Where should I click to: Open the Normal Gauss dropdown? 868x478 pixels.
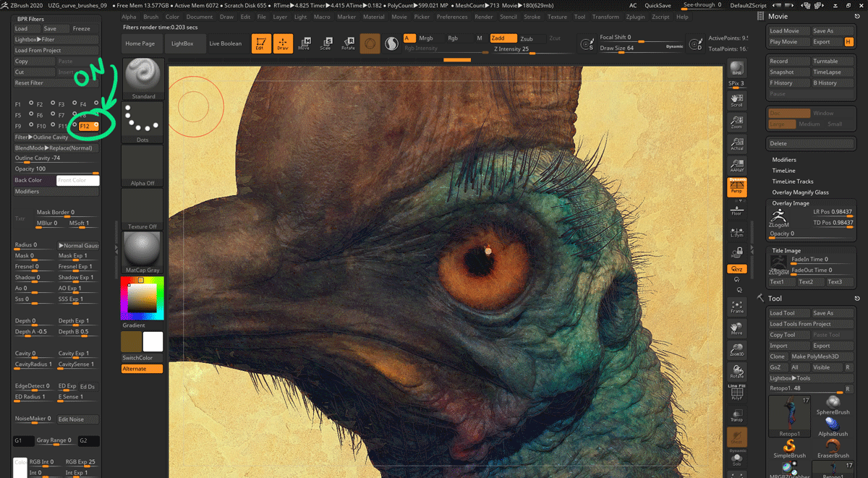[x=78, y=246]
